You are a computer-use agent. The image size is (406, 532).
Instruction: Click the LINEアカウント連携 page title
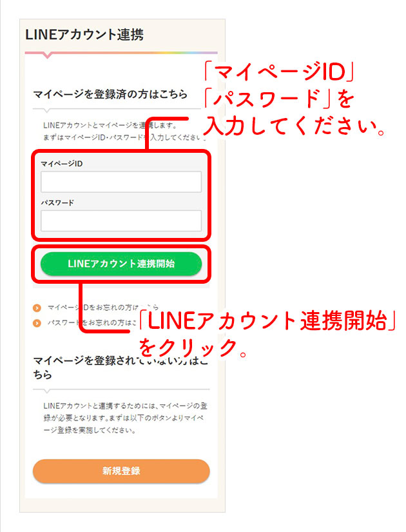84,35
